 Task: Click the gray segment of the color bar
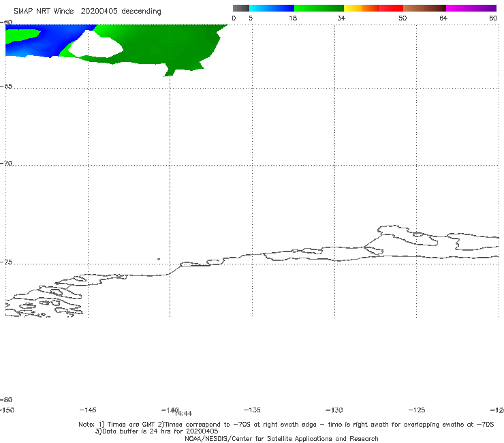pos(240,8)
